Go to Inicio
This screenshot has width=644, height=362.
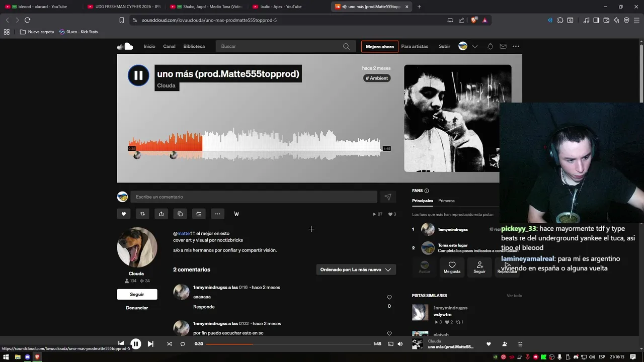pos(149,46)
